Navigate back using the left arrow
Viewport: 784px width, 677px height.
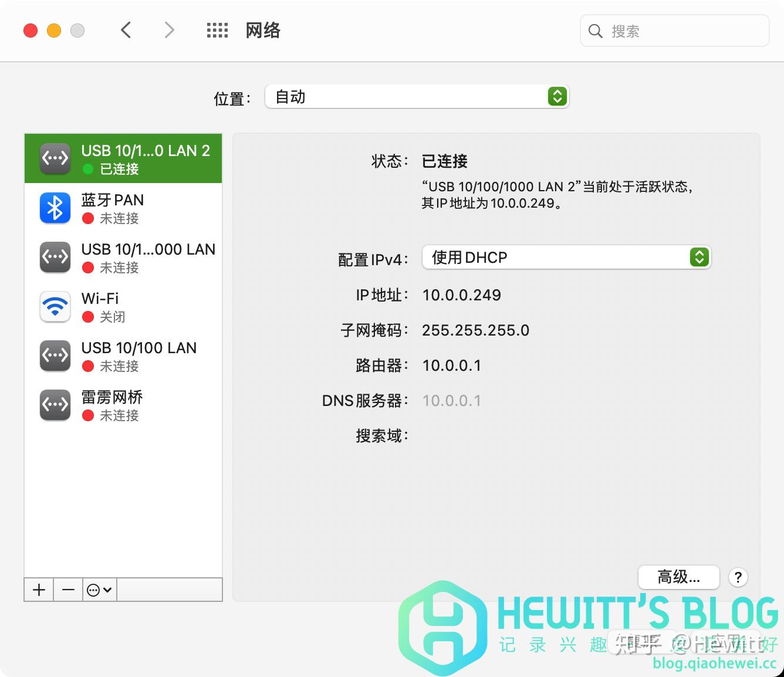click(x=125, y=30)
